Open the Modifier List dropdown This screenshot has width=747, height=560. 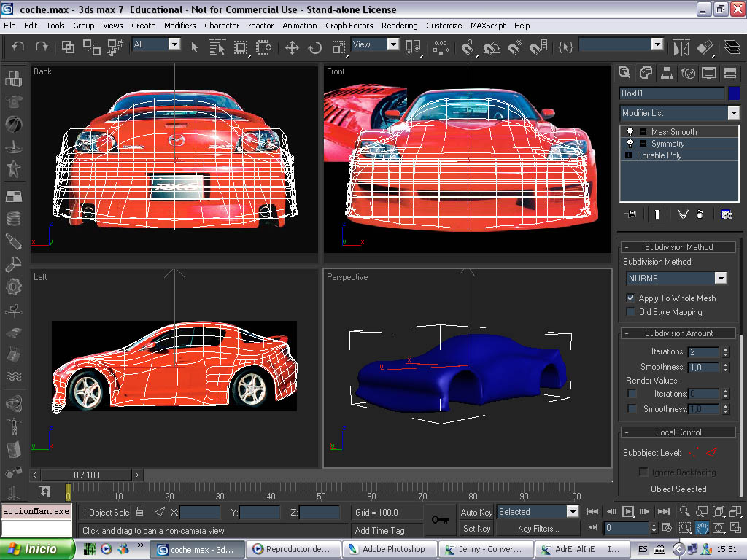coord(733,113)
